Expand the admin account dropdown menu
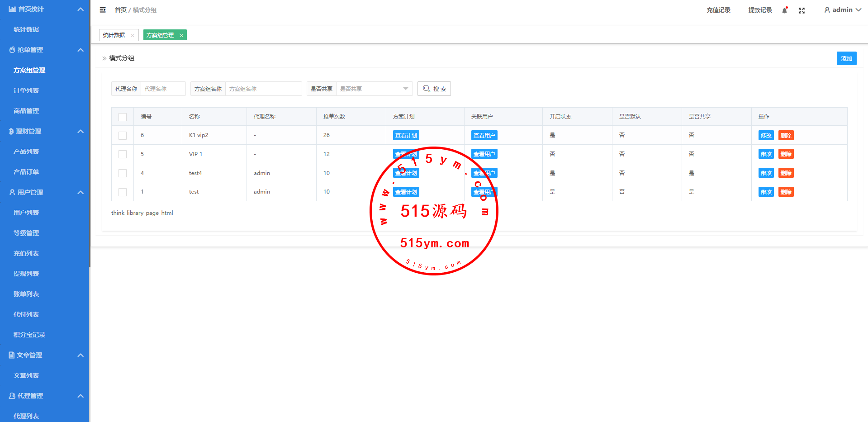Viewport: 868px width, 422px height. [x=858, y=10]
